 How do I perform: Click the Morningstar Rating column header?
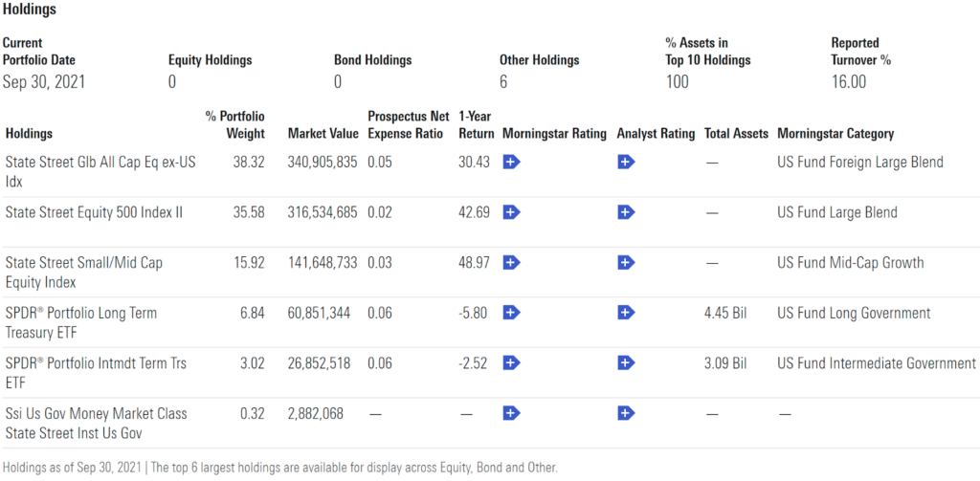point(554,134)
